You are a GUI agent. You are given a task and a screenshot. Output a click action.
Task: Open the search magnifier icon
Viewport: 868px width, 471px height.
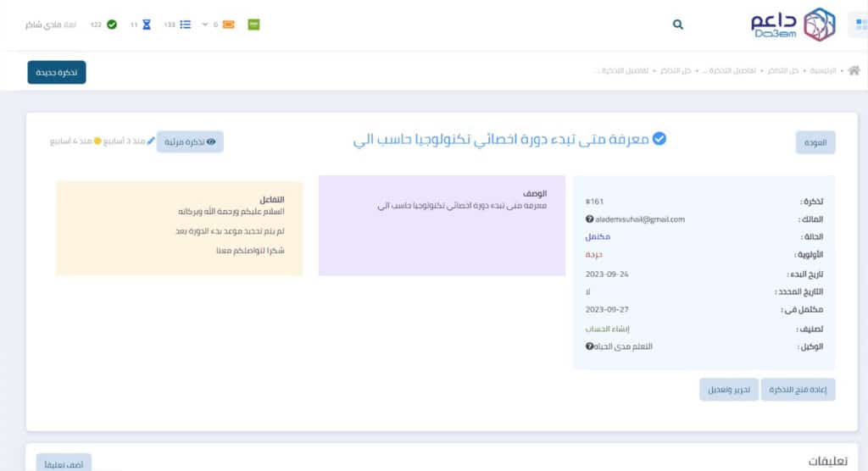(677, 25)
